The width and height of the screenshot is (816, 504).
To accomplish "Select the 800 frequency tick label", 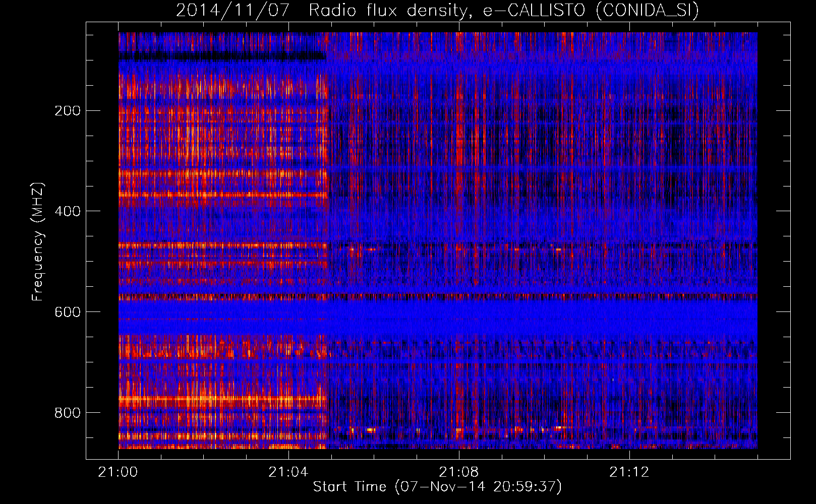I will [x=68, y=413].
